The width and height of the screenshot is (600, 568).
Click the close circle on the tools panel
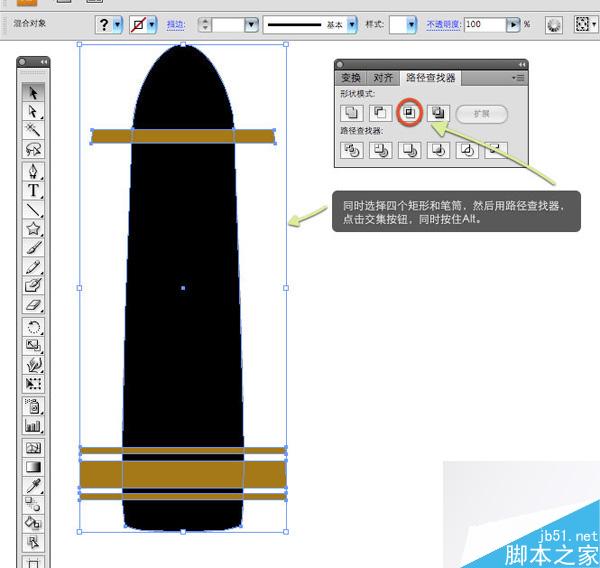(22, 62)
